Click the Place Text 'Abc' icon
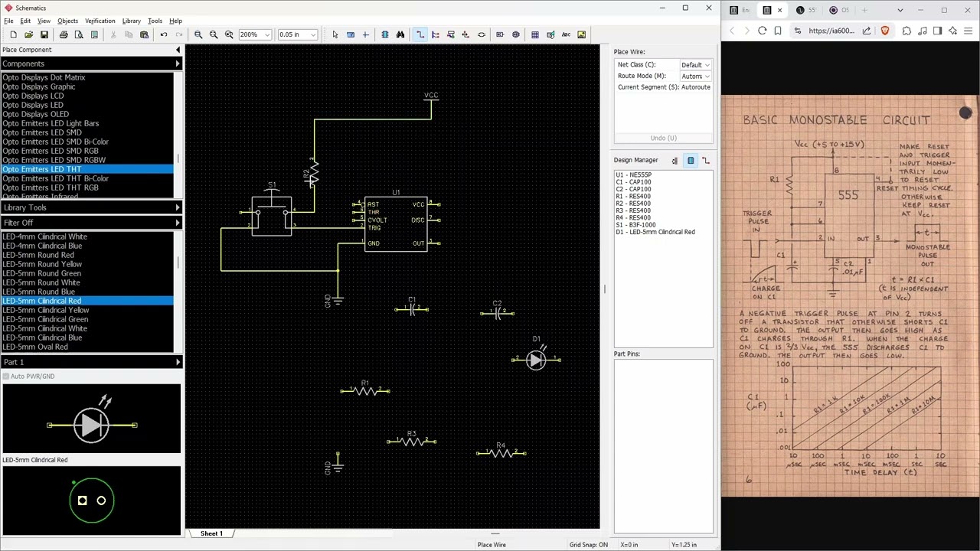Screen dimensions: 980x551 pyautogui.click(x=566, y=34)
